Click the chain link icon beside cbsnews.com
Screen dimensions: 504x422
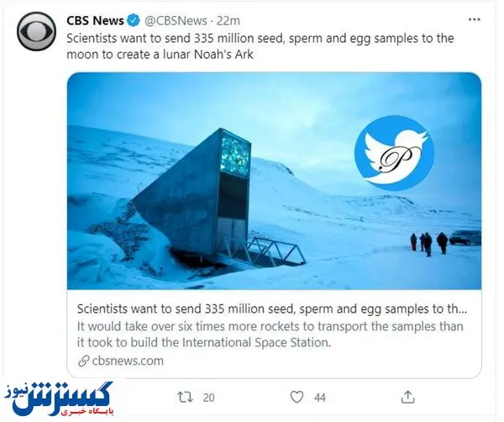point(82,361)
